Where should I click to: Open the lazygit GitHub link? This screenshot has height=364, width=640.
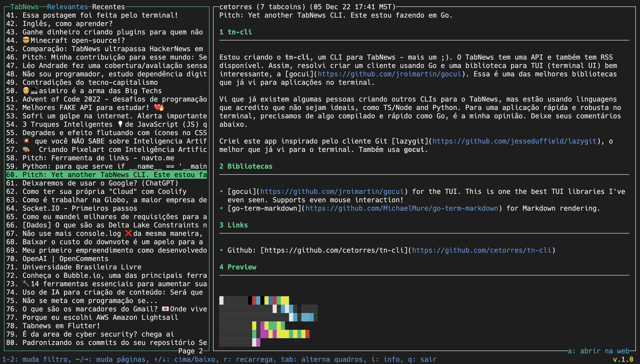coord(514,141)
